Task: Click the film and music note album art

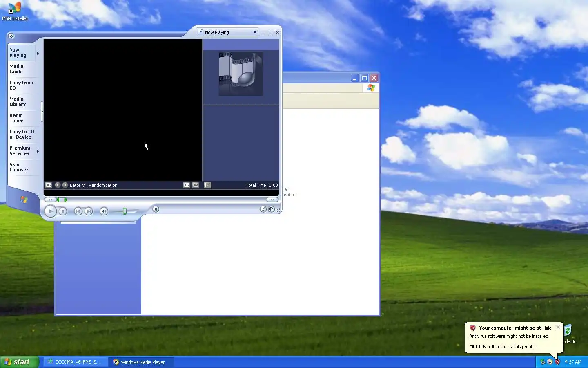Action: coord(241,74)
